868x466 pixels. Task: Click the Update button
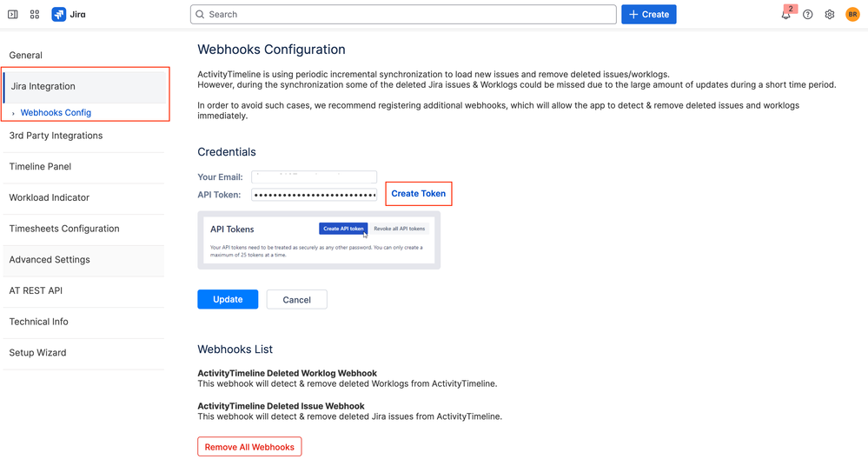point(228,299)
